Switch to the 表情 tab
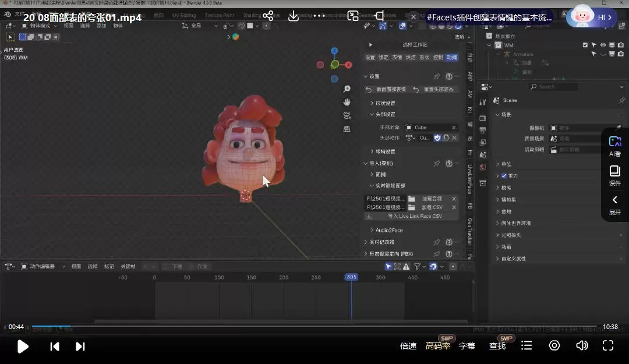The height and width of the screenshot is (364, 629). tap(397, 58)
